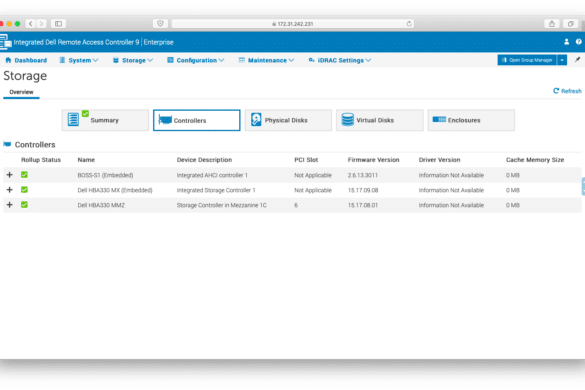Screen dimensions: 585x390
Task: Click the Firmware Version column header
Action: tap(373, 160)
